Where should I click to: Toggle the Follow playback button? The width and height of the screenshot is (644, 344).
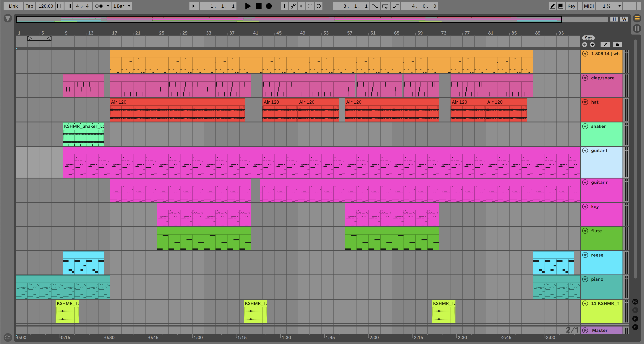[x=194, y=6]
